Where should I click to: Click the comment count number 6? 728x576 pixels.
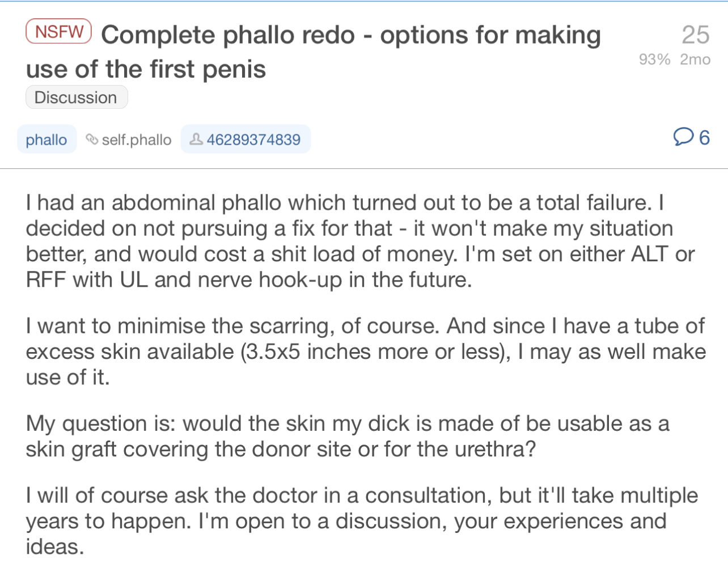pyautogui.click(x=704, y=137)
